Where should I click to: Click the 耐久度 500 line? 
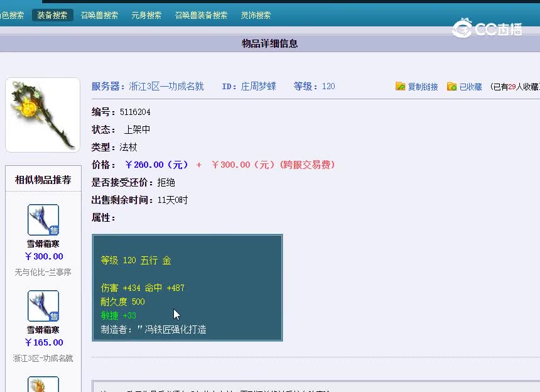pos(122,302)
